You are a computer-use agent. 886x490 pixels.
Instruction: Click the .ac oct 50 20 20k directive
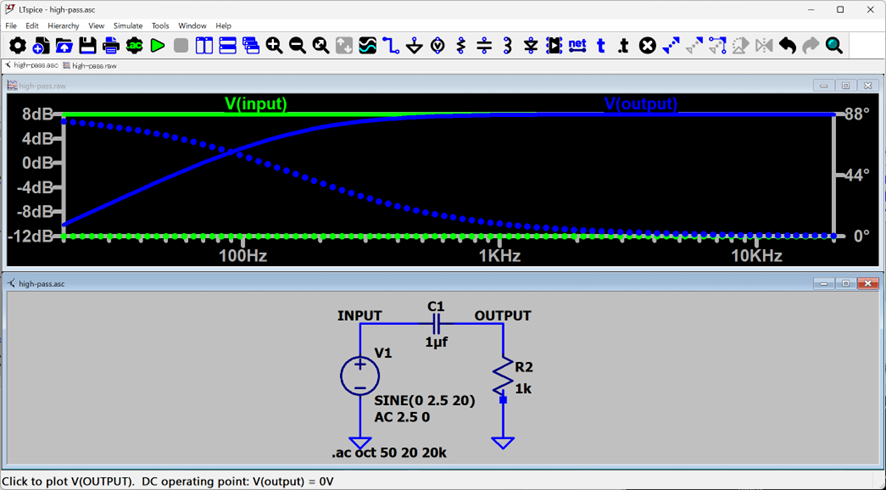[389, 453]
